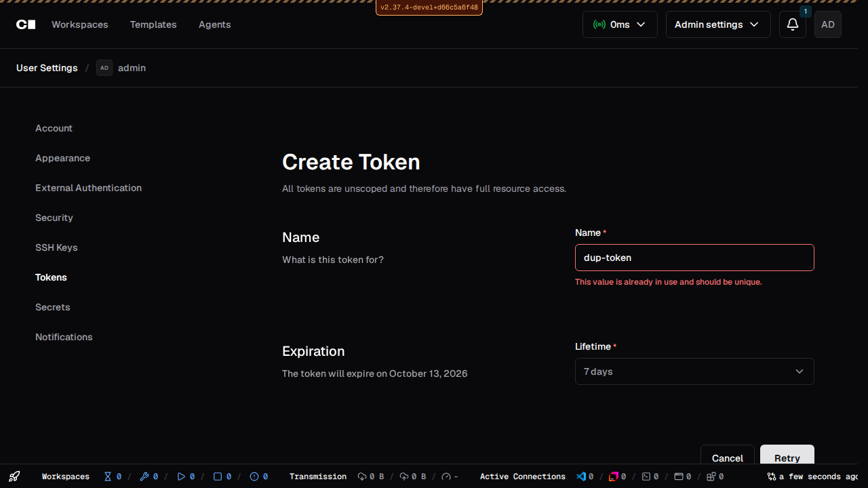Click User Settings breadcrumb
This screenshot has width=868, height=488.
[47, 68]
